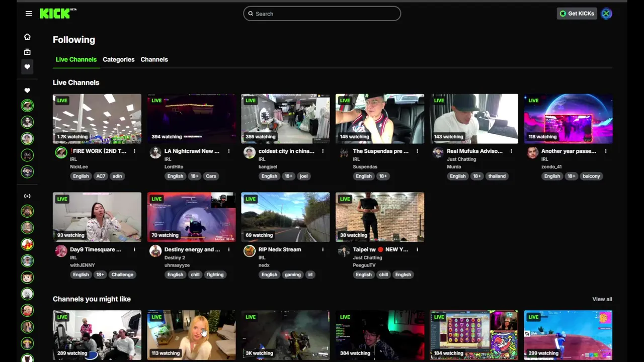Open stream thumbnail with 93 watching

pos(97,217)
